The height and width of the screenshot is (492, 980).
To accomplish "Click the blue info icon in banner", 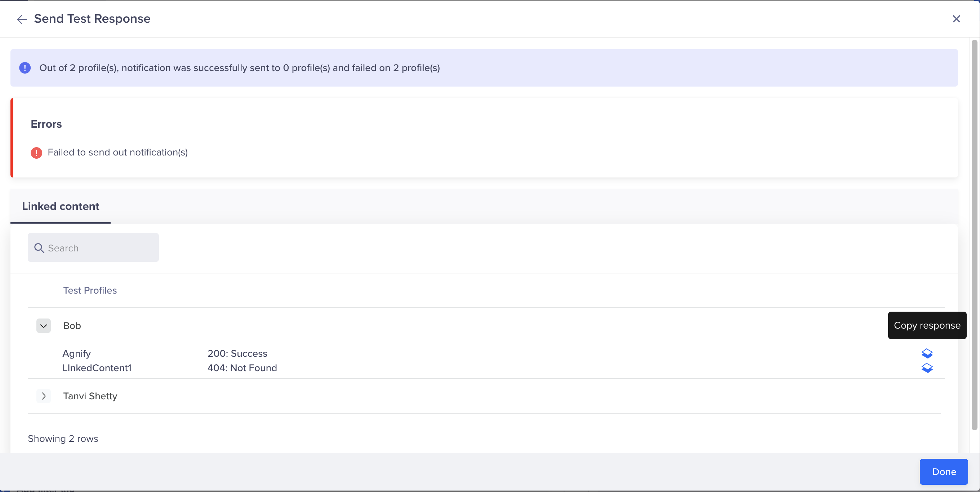I will pyautogui.click(x=25, y=68).
